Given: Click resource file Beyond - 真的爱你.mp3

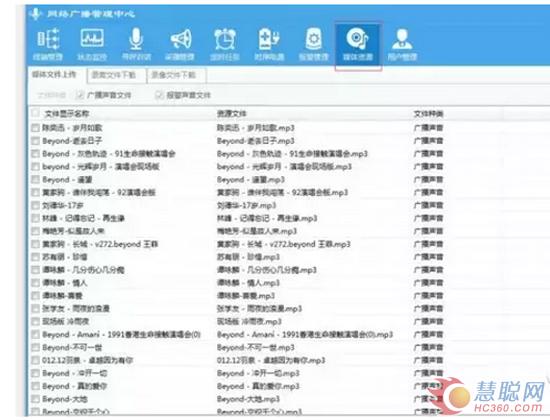Looking at the screenshot, I should tap(258, 386).
